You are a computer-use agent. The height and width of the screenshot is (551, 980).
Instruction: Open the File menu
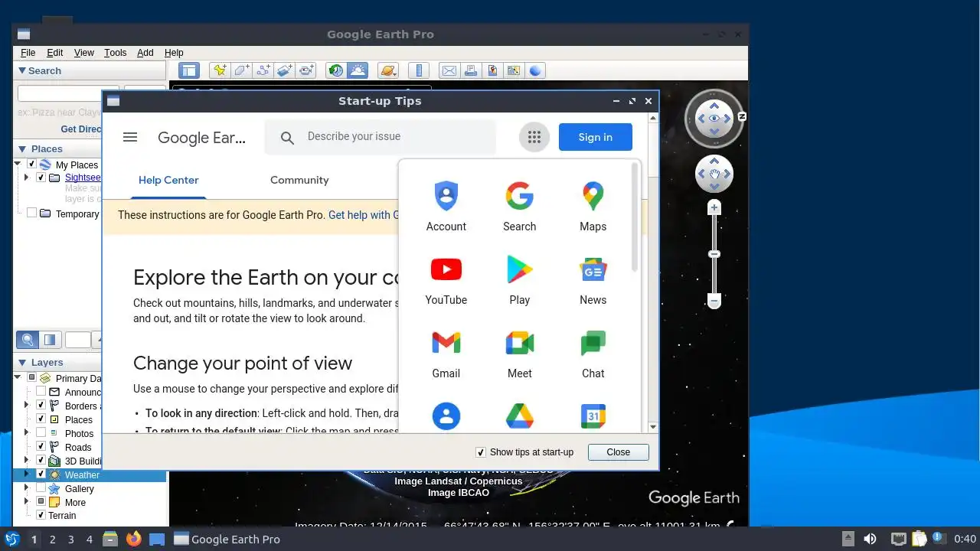[28, 53]
